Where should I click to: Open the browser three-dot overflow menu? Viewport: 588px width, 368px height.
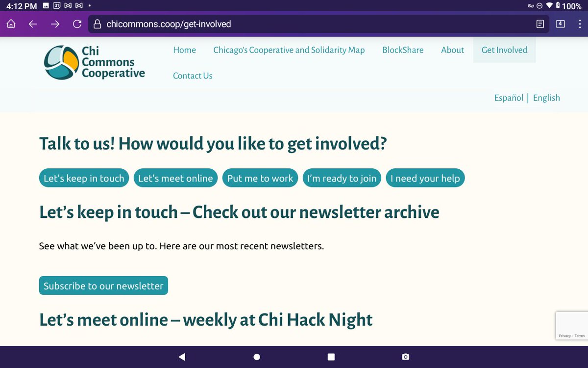[580, 24]
